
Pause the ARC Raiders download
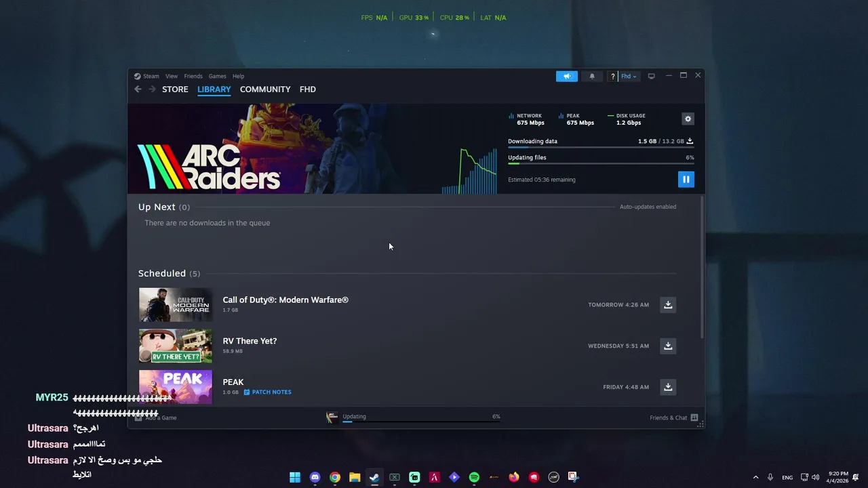point(686,179)
